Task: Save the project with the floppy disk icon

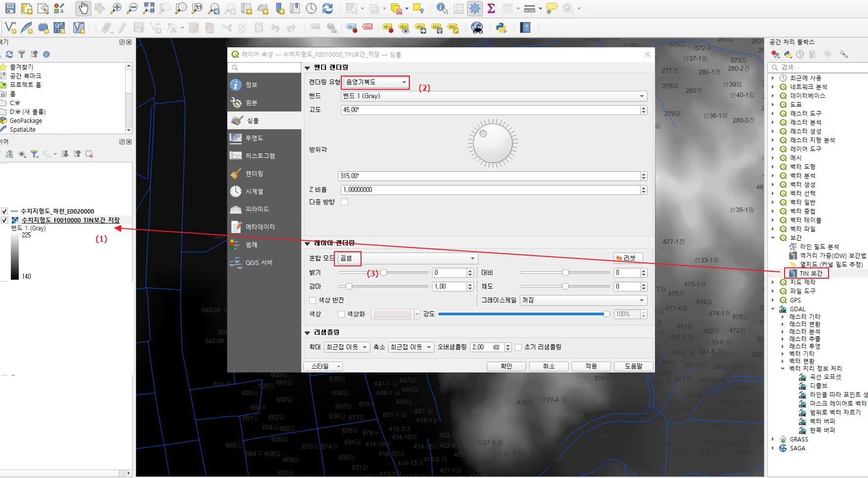Action: [10, 8]
